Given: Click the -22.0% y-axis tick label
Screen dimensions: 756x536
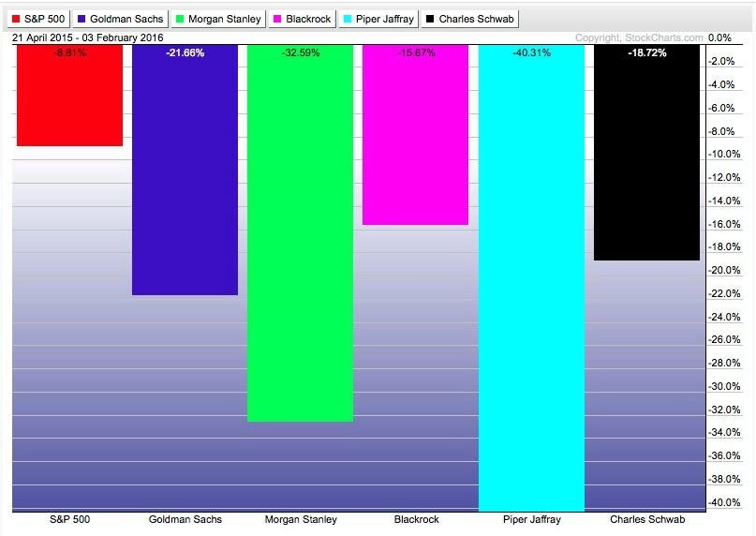Looking at the screenshot, I should coord(724,293).
